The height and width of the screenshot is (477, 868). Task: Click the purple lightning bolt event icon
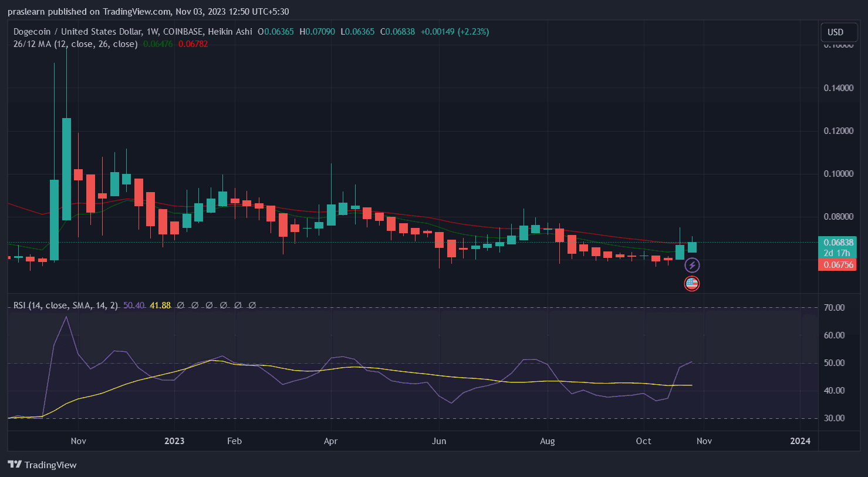click(692, 266)
